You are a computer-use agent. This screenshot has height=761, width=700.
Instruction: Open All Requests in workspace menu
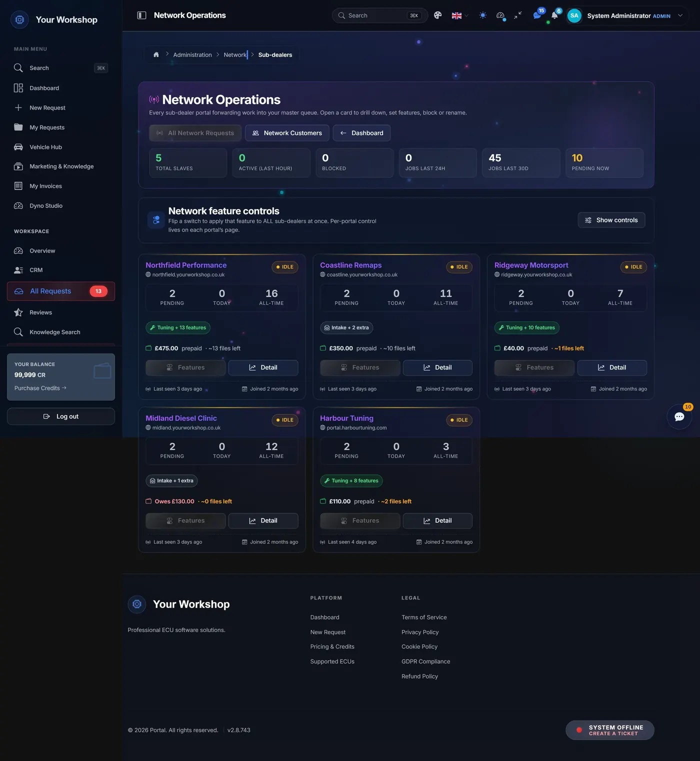pos(61,291)
